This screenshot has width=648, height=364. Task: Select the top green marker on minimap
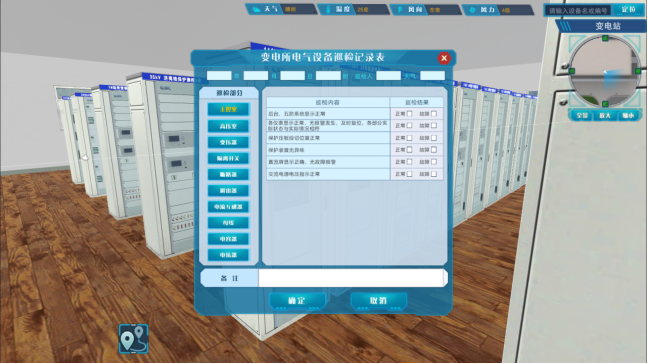tap(605, 38)
